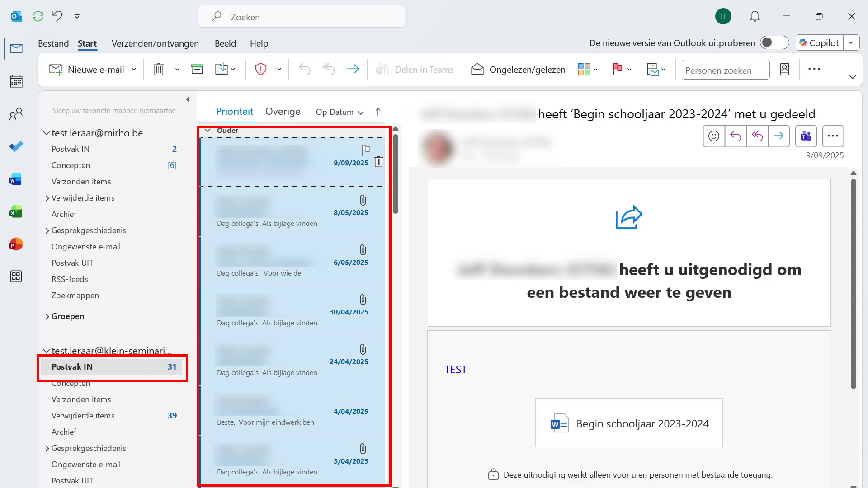
Task: Share message to Teams from reading pane
Action: pos(806,136)
